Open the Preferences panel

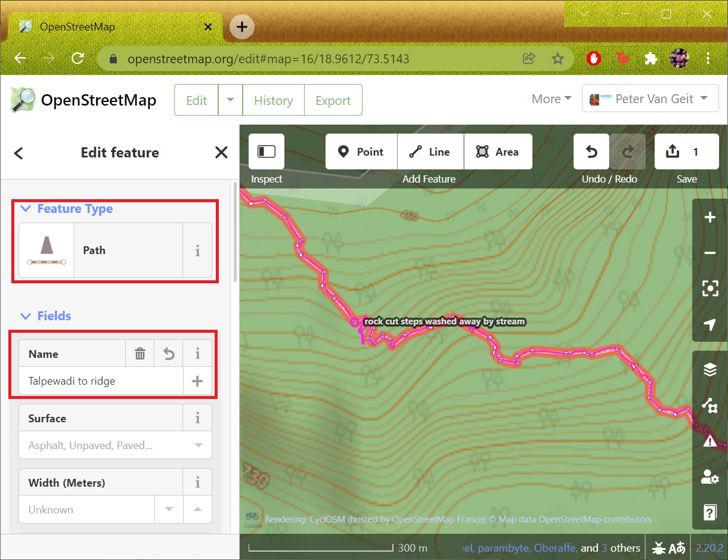tap(710, 477)
